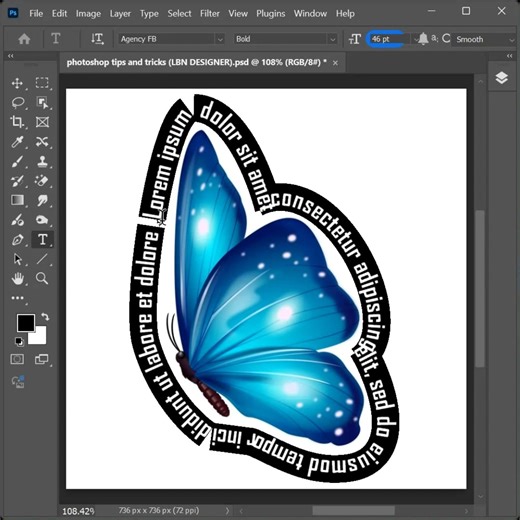Click the horizontal scrollbar thumb
This screenshot has height=520, width=520.
coord(353,510)
